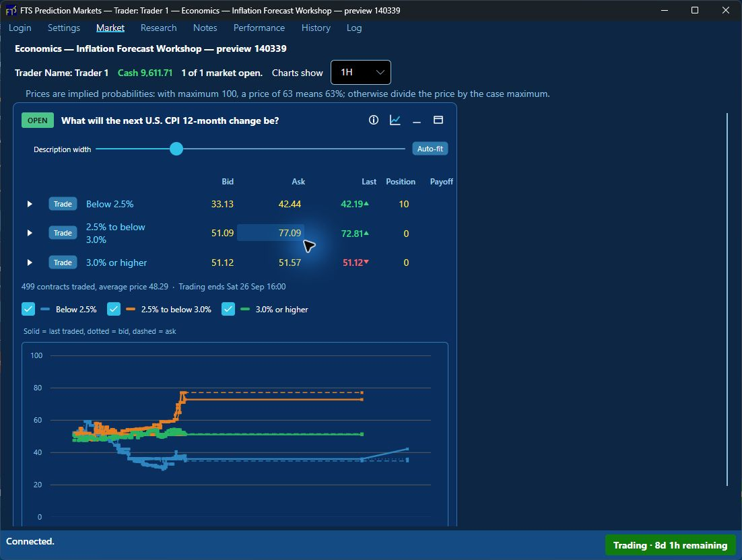Screen dimensions: 742x560
Task: Click the Auto-fit button
Action: [x=430, y=149]
